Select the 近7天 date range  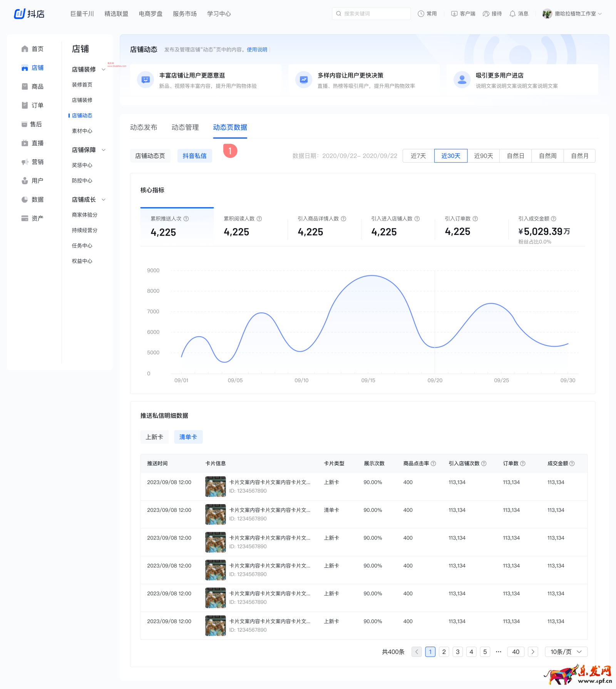(418, 156)
